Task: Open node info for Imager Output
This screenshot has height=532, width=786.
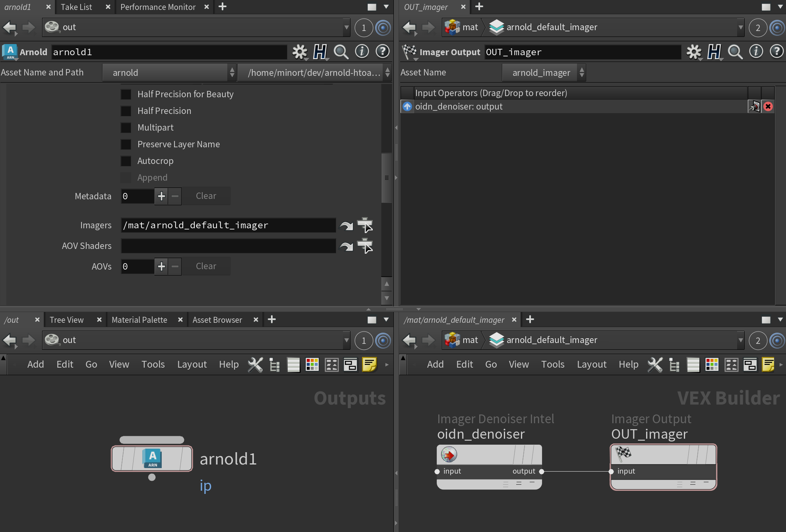Action: 756,52
